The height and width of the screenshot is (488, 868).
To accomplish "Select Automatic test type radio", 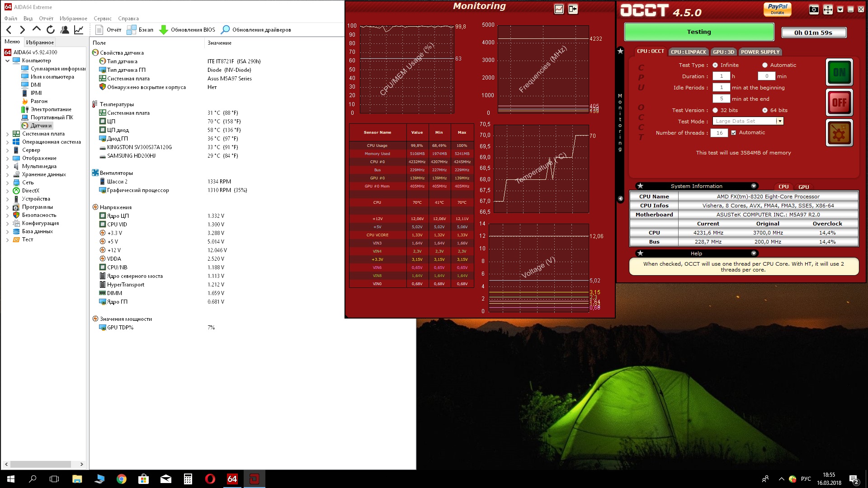I will click(765, 65).
